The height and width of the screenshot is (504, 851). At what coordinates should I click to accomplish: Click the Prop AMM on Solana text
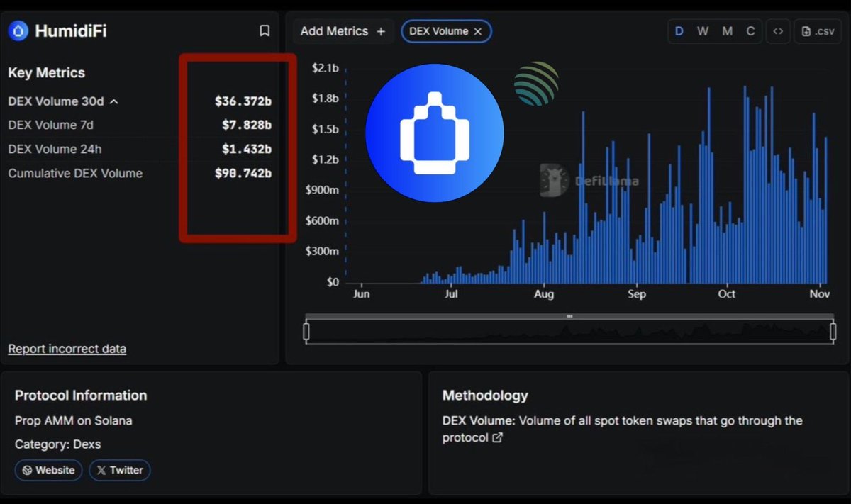74,420
